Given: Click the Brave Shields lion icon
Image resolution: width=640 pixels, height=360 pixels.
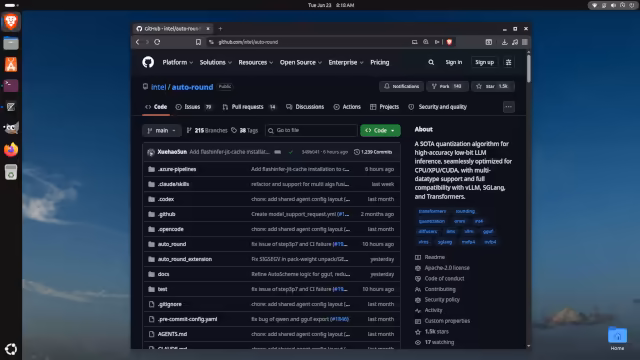Looking at the screenshot, I should (x=449, y=42).
